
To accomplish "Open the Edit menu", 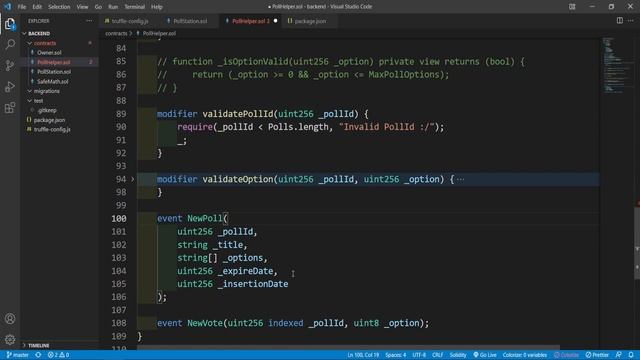I will pyautogui.click(x=37, y=7).
